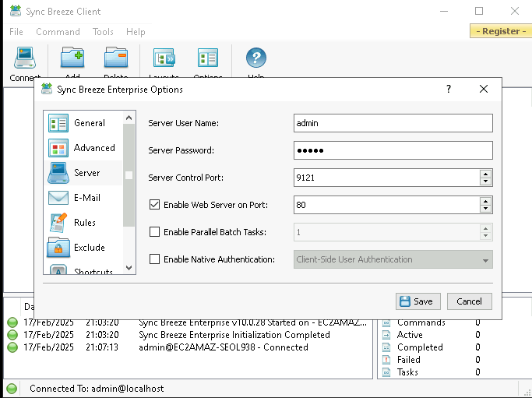The image size is (532, 398).
Task: Increase the Server Control Port value
Action: pos(486,174)
